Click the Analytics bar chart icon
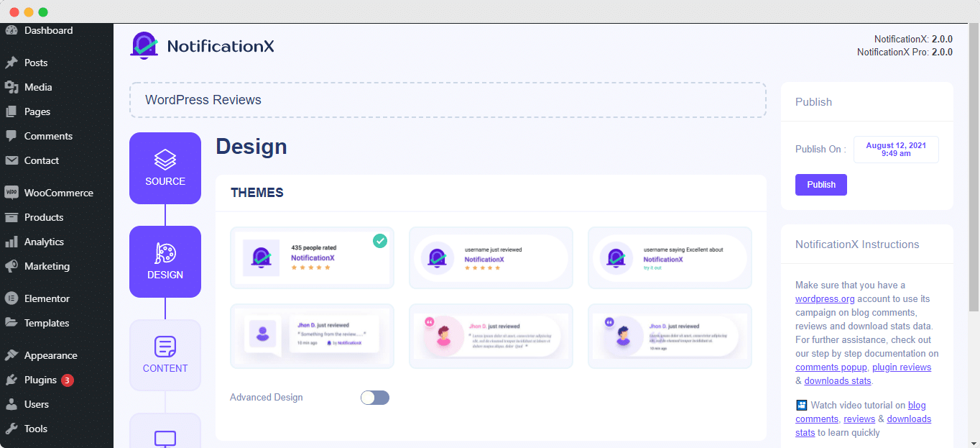This screenshot has height=448, width=980. [11, 242]
